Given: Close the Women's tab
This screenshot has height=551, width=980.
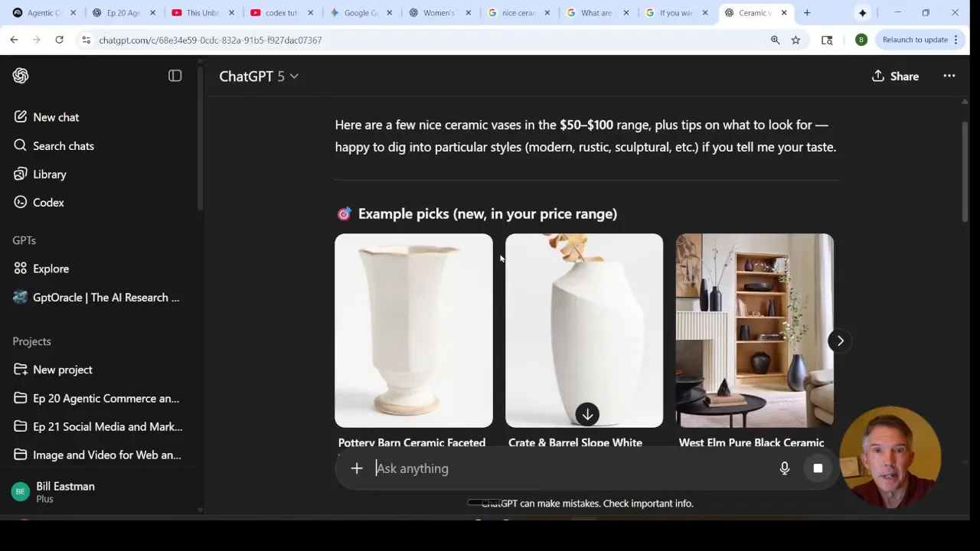Looking at the screenshot, I should point(469,13).
